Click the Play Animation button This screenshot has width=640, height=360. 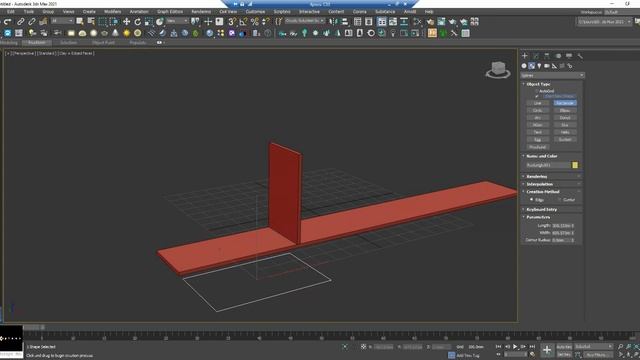click(515, 347)
